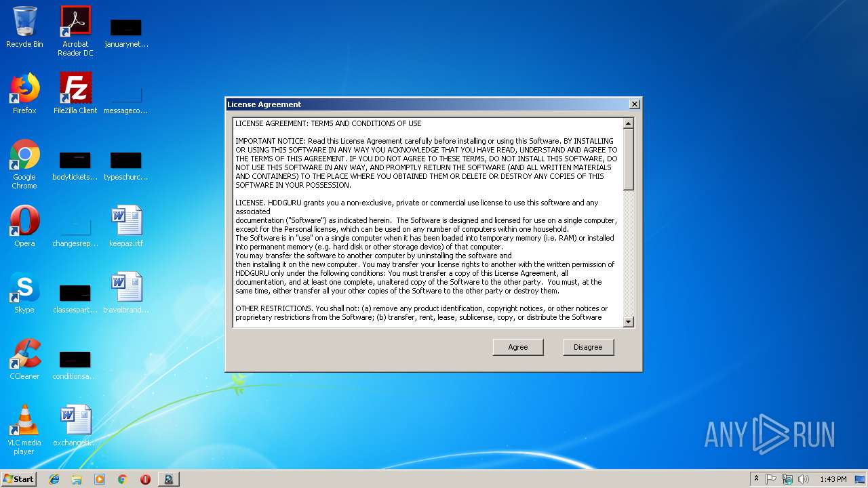This screenshot has height=488, width=868.
Task: Agree to the license agreement
Action: [x=518, y=347]
